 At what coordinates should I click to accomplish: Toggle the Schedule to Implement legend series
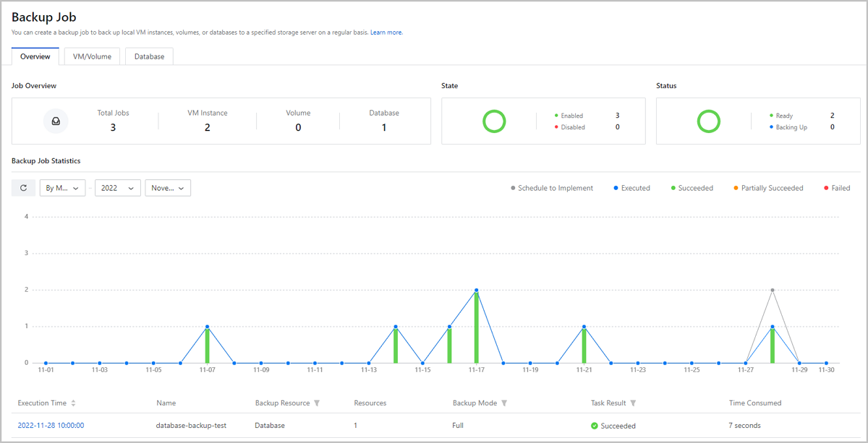point(552,188)
